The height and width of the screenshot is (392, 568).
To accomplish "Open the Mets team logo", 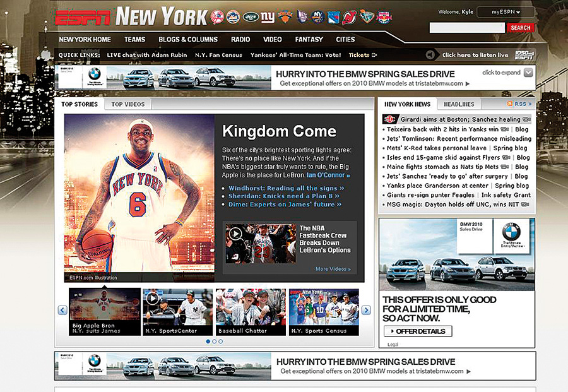I will pyautogui.click(x=233, y=17).
